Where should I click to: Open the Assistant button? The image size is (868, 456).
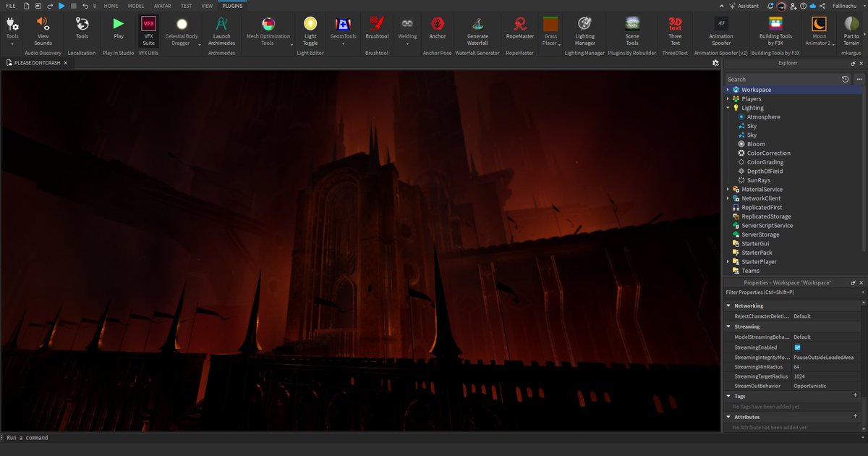(x=744, y=5)
